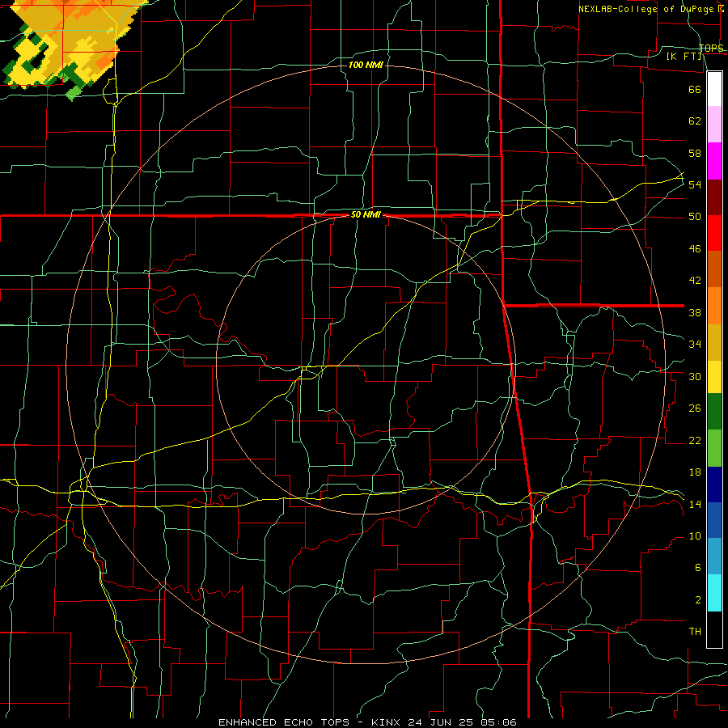
Task: Click the light pink legend swatch
Action: pos(714,124)
